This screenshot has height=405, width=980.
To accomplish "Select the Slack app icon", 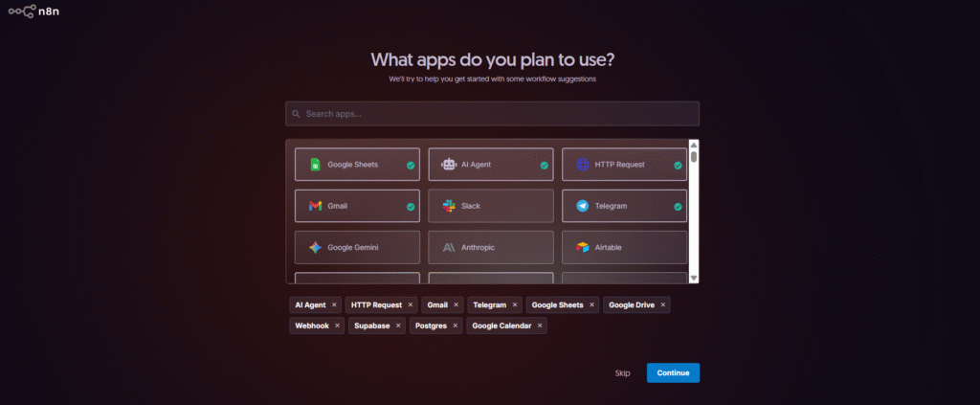I will tap(449, 206).
